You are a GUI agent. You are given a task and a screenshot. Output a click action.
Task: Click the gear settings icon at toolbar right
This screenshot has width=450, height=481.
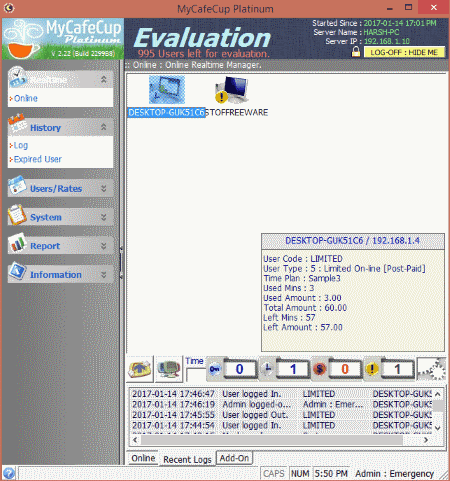tap(432, 369)
